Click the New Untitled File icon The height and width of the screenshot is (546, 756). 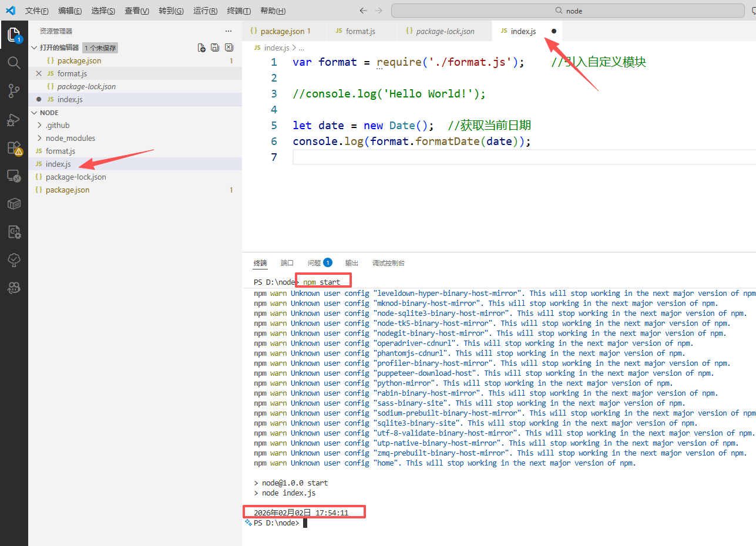(201, 48)
